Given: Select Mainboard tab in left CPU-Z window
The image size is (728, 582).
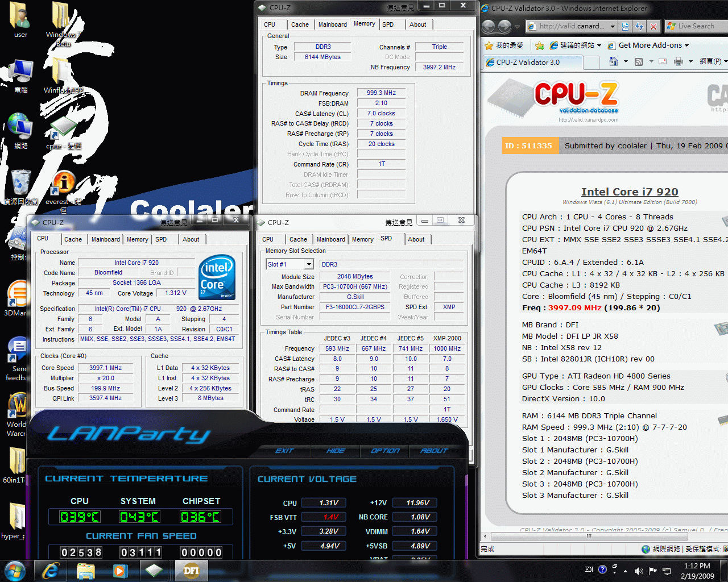Looking at the screenshot, I should [106, 239].
